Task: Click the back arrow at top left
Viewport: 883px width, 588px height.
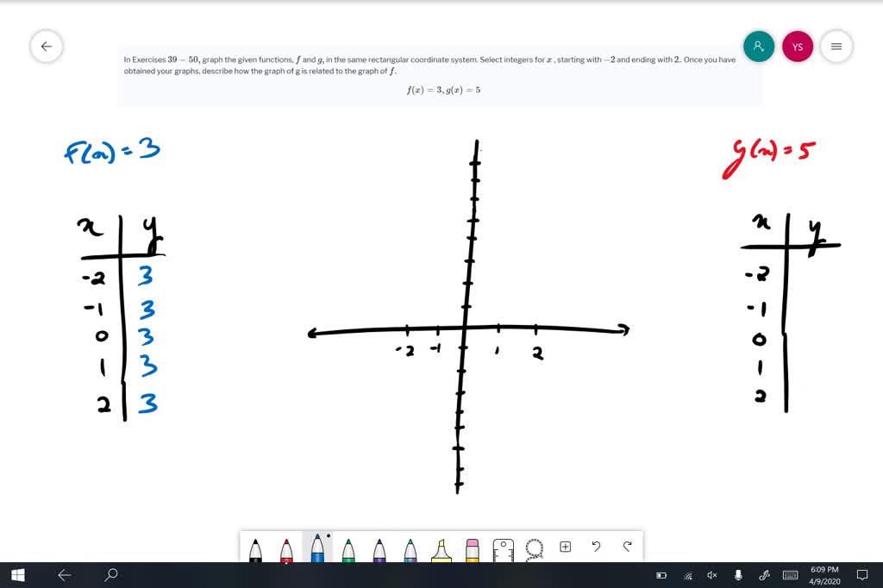Action: 47,47
